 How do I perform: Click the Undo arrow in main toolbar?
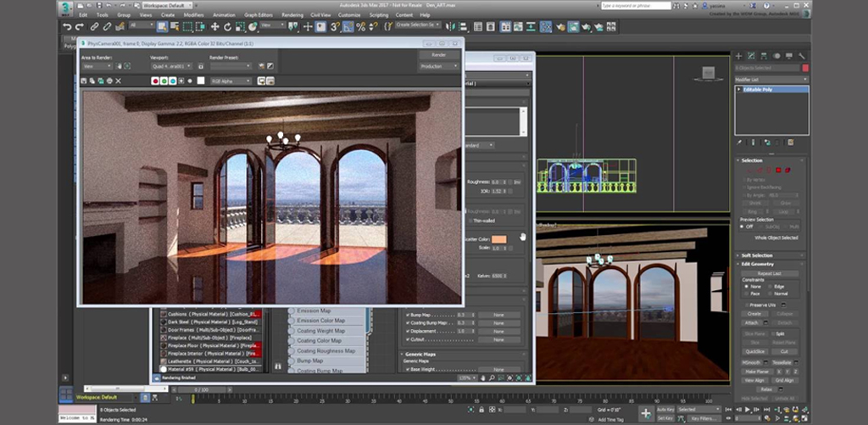68,26
